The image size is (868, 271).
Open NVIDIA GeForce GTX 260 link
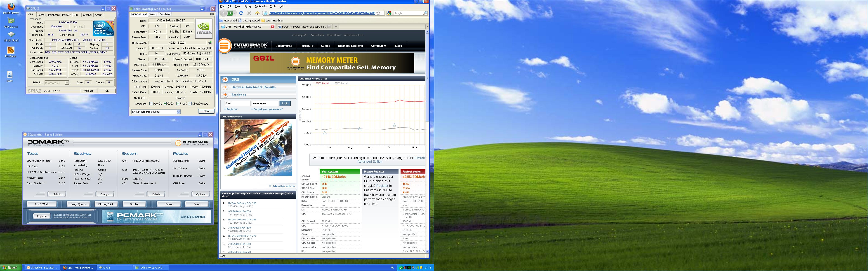coord(242,203)
